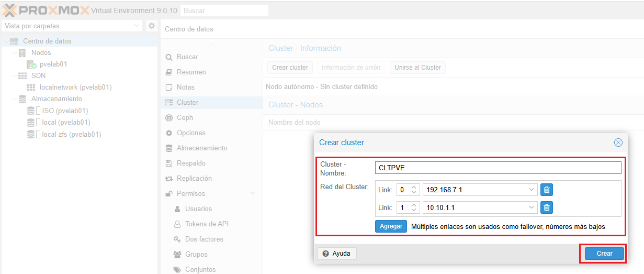Screen dimensions: 644x274
Task: Click the local-zfs storage database icon
Action: click(x=31, y=134)
